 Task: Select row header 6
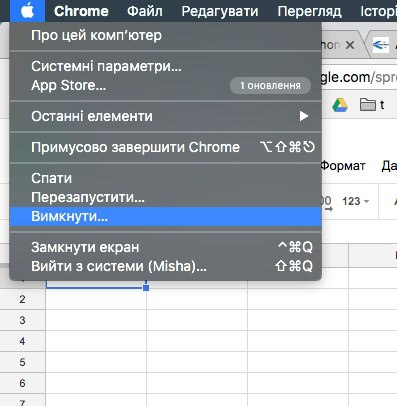(22, 383)
